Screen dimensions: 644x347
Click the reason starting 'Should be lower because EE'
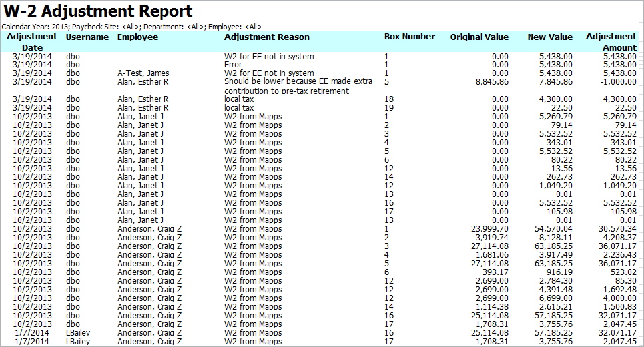click(298, 86)
